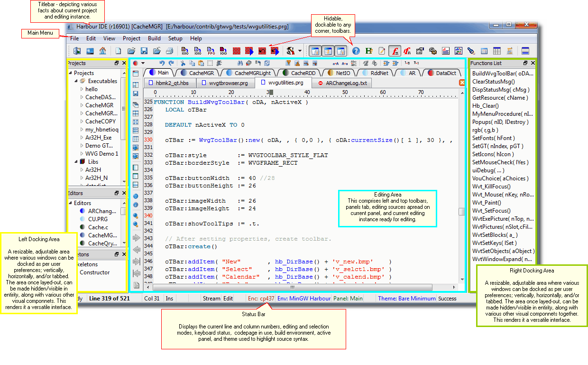This screenshot has width=588, height=365.
Task: Toggle the highlighted red 'fn' functions list button
Action: coord(394,51)
